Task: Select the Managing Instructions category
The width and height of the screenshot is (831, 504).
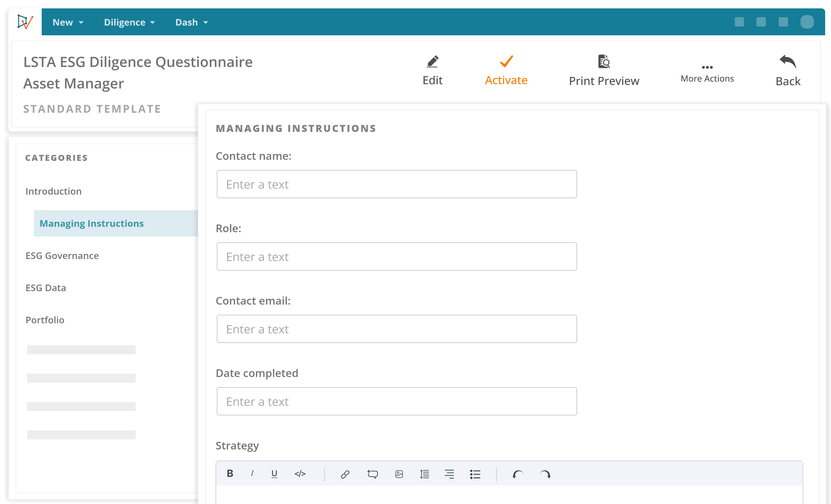Action: (x=116, y=223)
